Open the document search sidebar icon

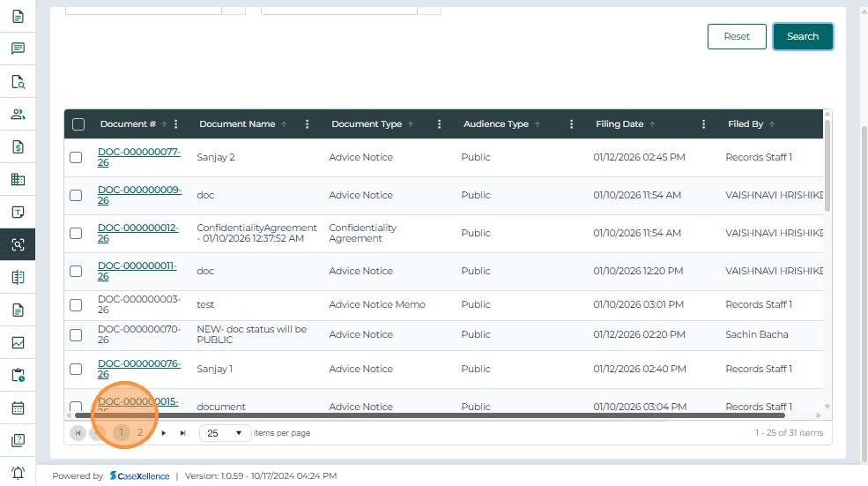(18, 82)
